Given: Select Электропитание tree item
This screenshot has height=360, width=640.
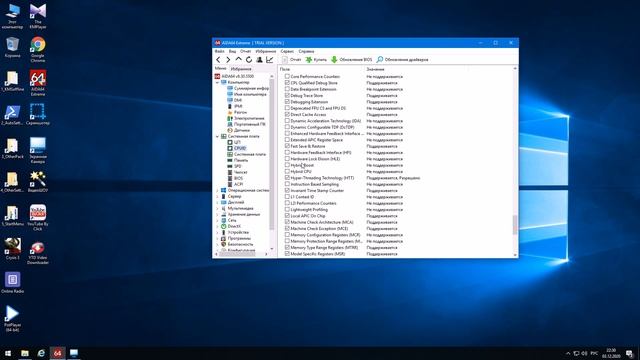Looking at the screenshot, I should click(246, 118).
